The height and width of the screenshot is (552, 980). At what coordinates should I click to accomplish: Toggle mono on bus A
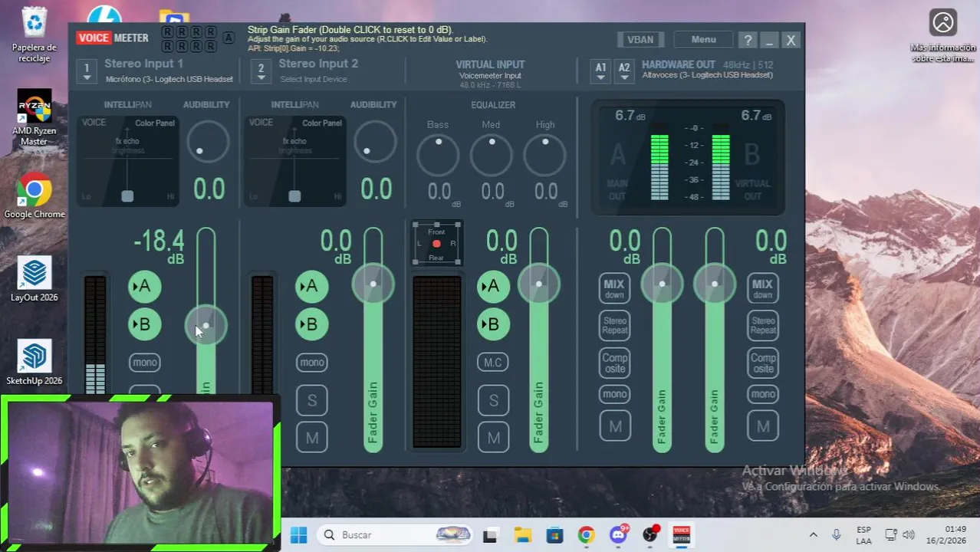614,394
